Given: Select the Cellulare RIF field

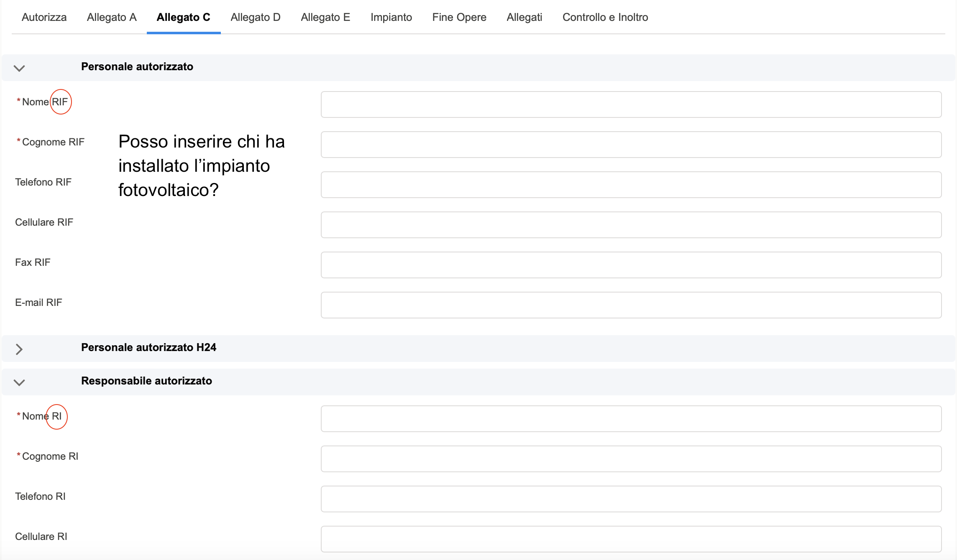Looking at the screenshot, I should click(631, 225).
